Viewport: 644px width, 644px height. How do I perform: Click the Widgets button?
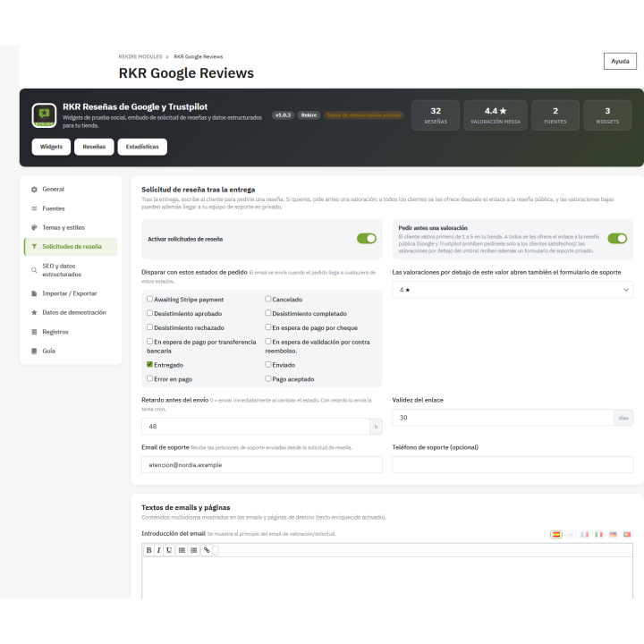tap(51, 147)
